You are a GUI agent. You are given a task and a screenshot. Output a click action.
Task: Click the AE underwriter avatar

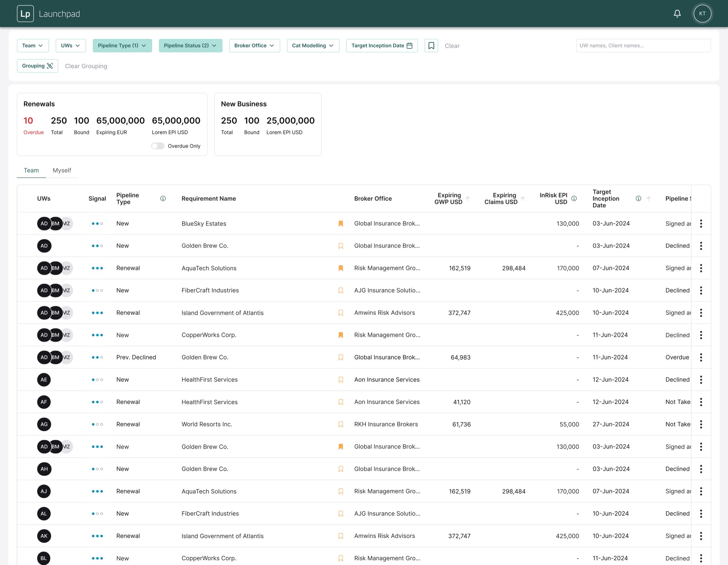(x=44, y=380)
